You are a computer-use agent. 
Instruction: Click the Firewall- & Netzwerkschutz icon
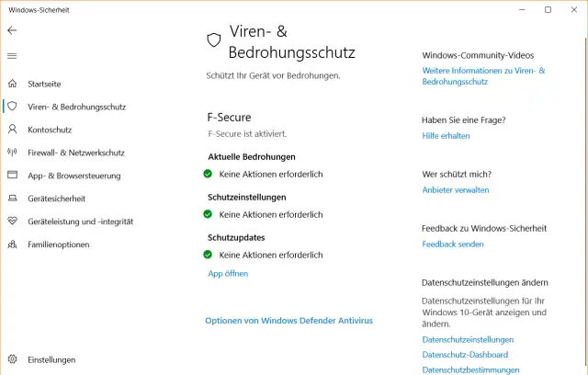(x=12, y=153)
